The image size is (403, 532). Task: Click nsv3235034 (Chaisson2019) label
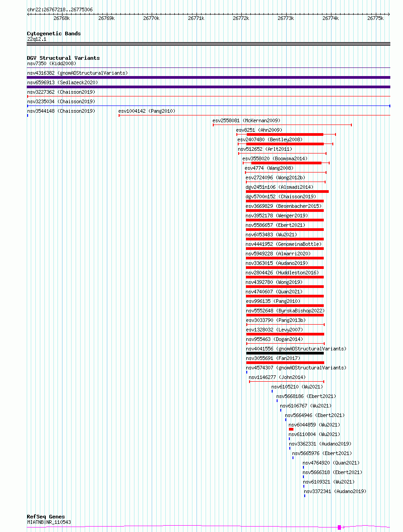click(x=61, y=101)
